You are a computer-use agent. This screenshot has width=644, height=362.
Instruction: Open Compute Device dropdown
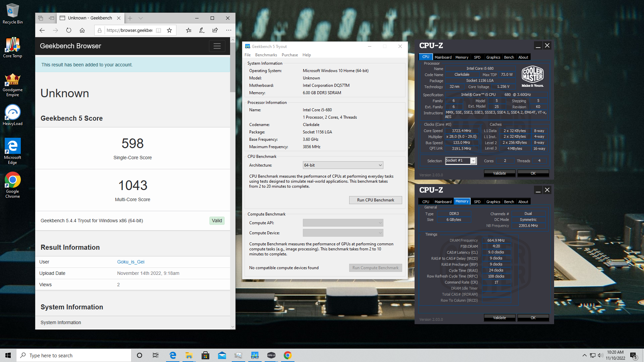tap(343, 233)
